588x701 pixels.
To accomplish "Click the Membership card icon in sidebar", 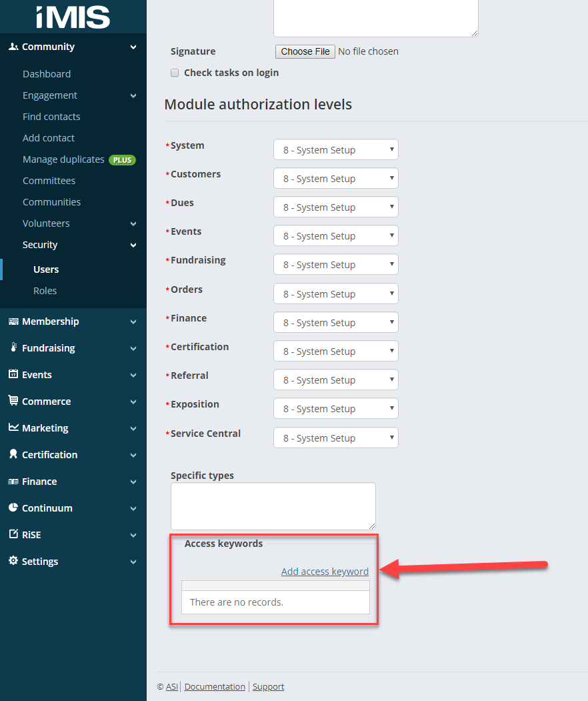I will coord(13,321).
